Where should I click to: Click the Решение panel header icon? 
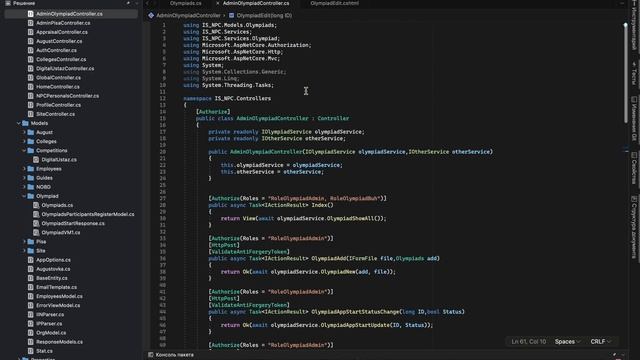(8, 3)
